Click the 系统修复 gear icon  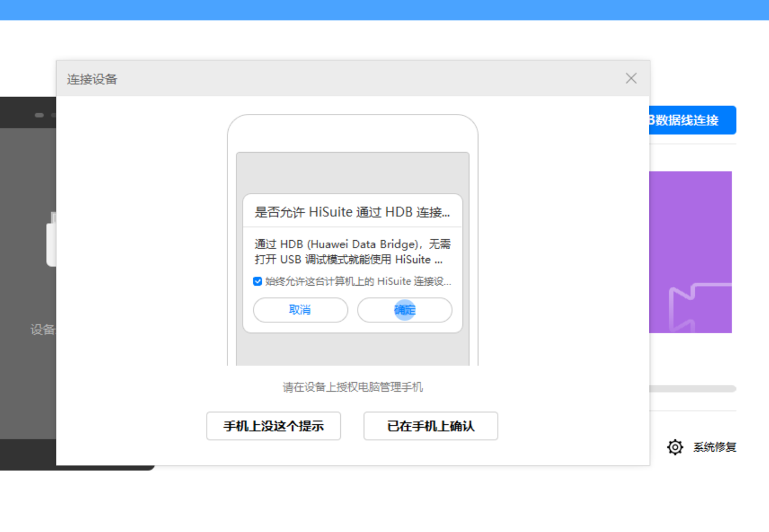pyautogui.click(x=675, y=447)
